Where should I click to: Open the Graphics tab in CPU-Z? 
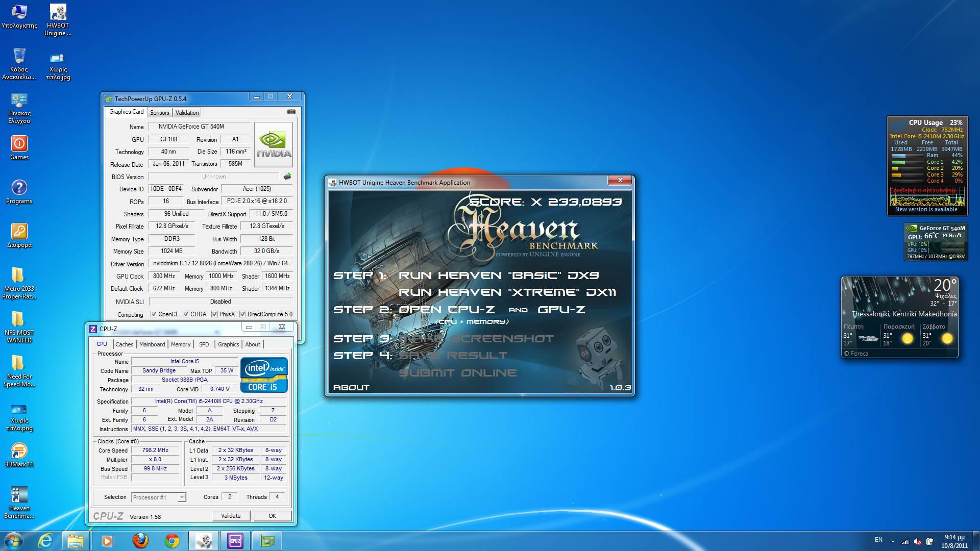pos(228,344)
